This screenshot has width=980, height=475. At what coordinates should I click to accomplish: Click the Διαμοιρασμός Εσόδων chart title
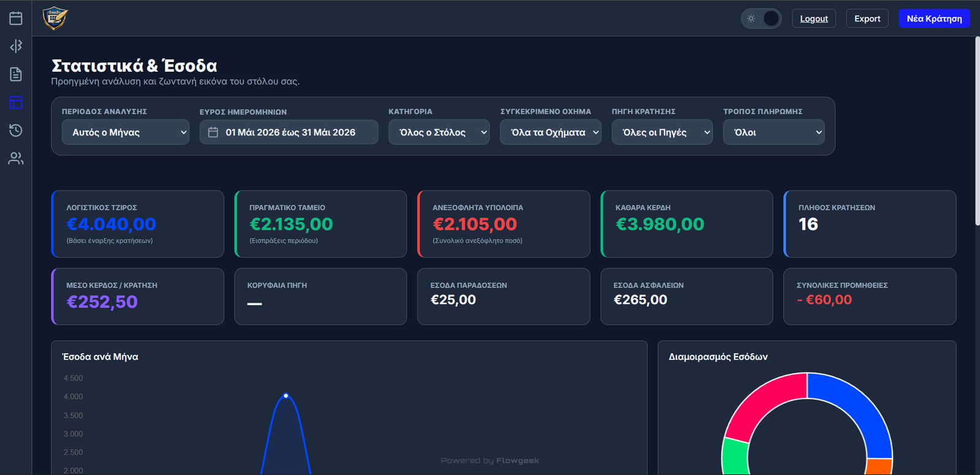click(718, 357)
